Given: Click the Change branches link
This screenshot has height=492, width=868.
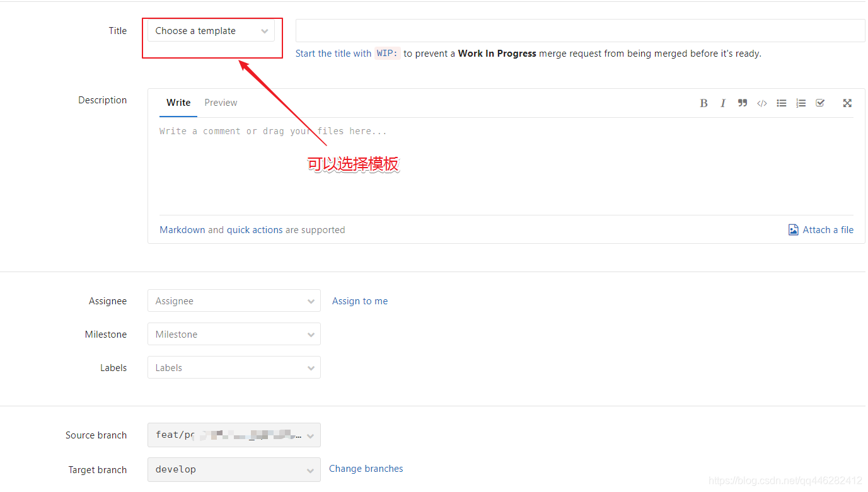Looking at the screenshot, I should click(366, 469).
